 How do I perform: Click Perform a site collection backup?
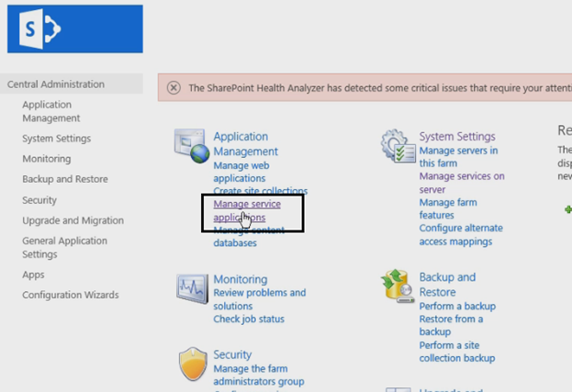pyautogui.click(x=457, y=352)
